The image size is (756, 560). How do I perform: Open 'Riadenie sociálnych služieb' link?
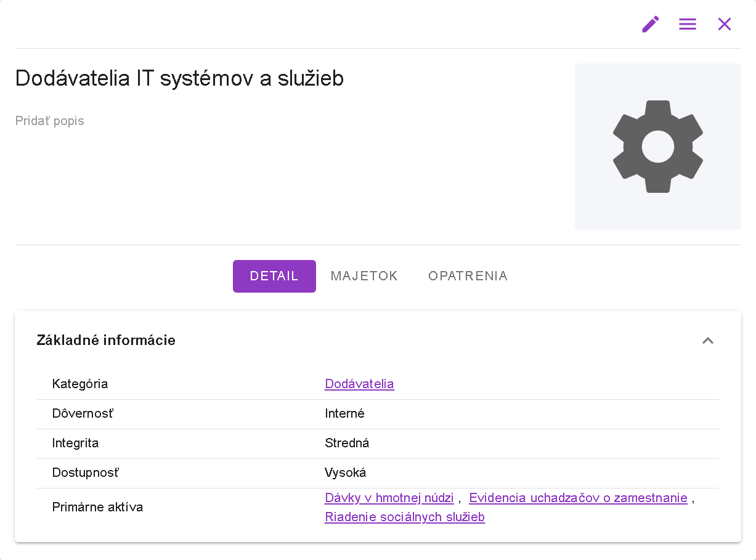(x=405, y=517)
